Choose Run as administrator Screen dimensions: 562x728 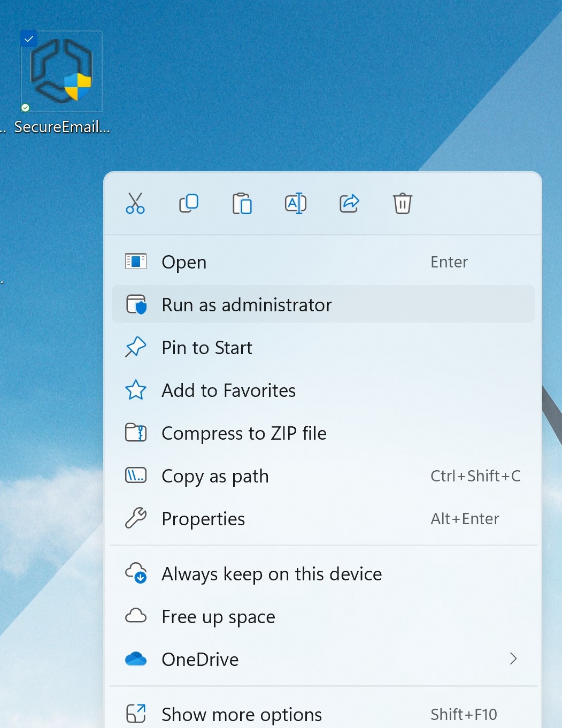(x=323, y=304)
